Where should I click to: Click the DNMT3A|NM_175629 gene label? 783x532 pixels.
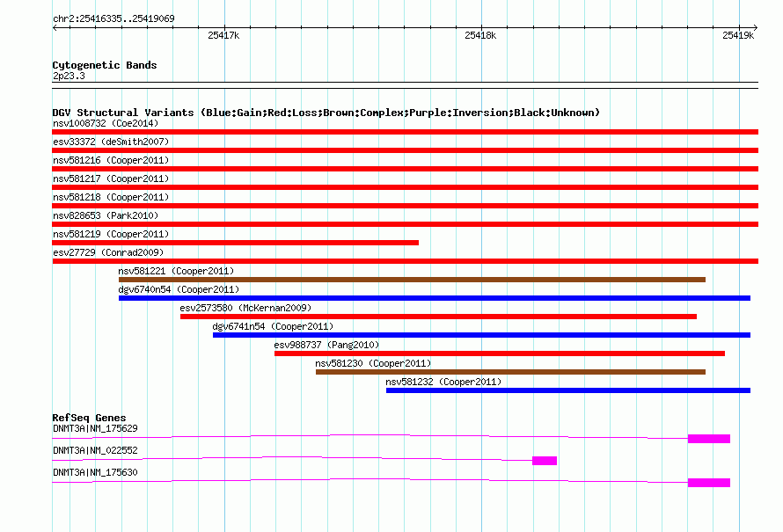click(95, 429)
